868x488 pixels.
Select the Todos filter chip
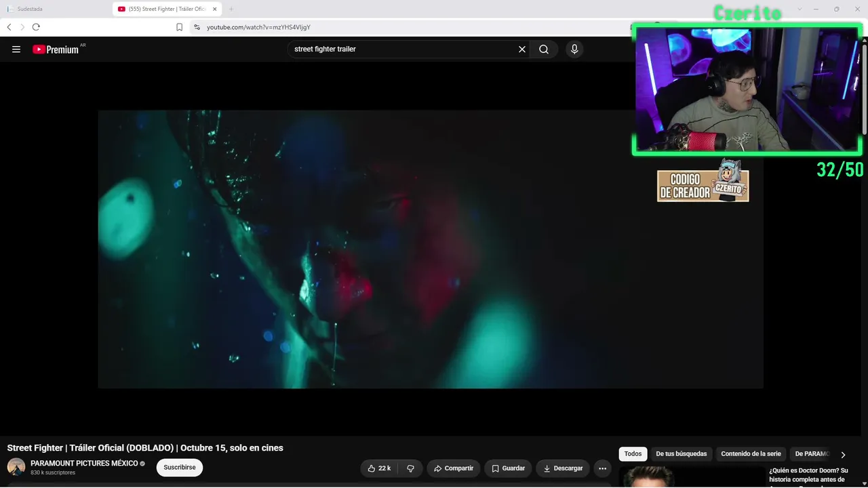pos(633,454)
